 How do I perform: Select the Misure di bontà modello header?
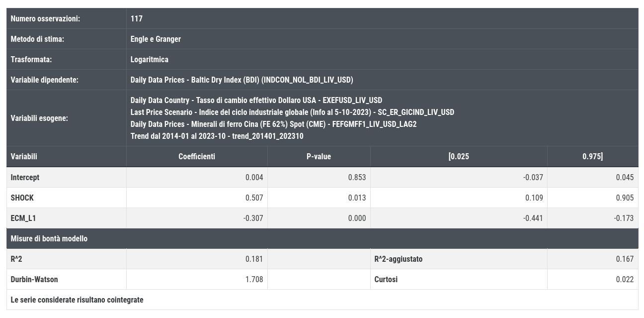pos(49,238)
